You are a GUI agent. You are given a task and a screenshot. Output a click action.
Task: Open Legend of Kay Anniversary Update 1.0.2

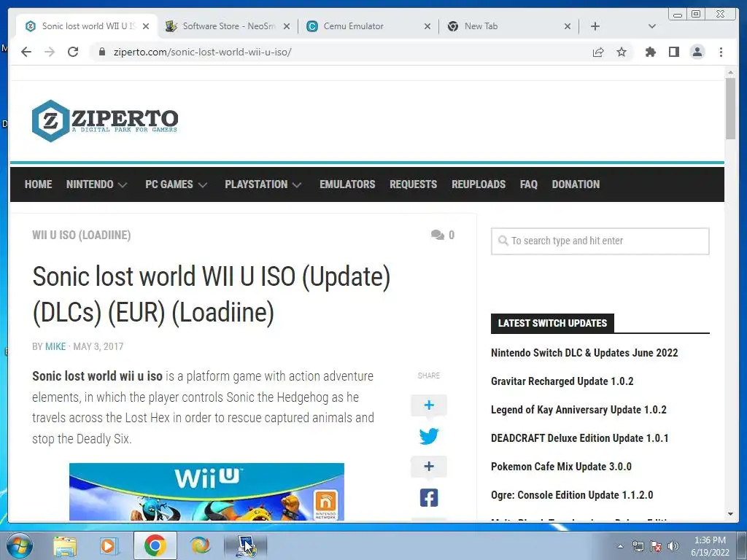pyautogui.click(x=578, y=410)
